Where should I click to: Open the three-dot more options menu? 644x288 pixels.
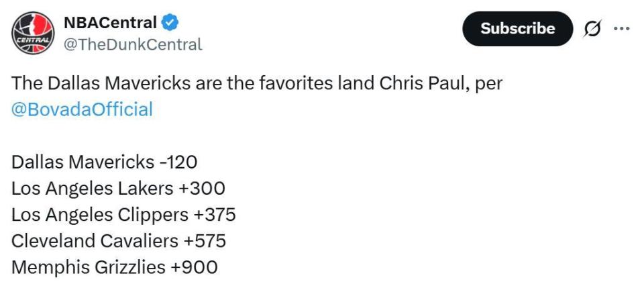(622, 29)
